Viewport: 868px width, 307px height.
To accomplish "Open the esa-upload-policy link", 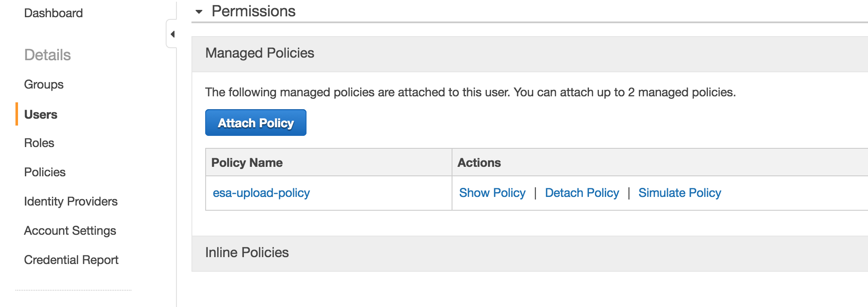I will click(x=261, y=193).
